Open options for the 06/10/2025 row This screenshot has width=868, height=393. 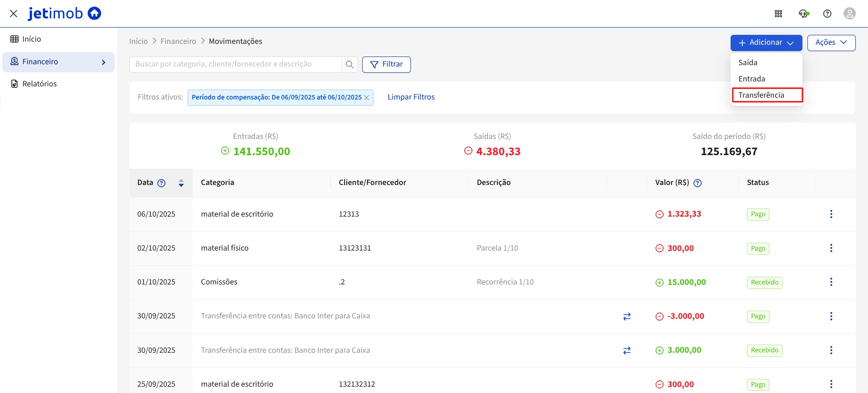(831, 214)
